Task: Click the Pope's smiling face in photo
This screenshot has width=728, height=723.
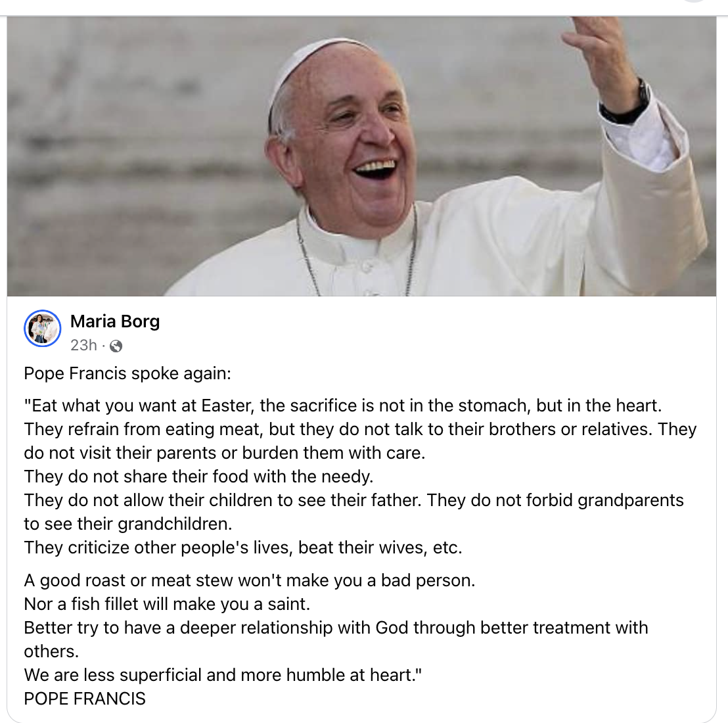Action: [x=353, y=139]
